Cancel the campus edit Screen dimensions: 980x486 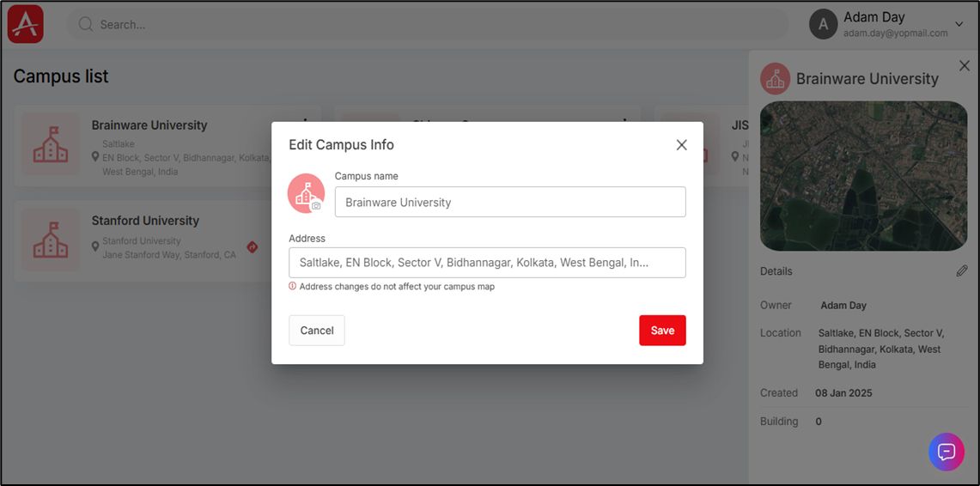pyautogui.click(x=317, y=331)
